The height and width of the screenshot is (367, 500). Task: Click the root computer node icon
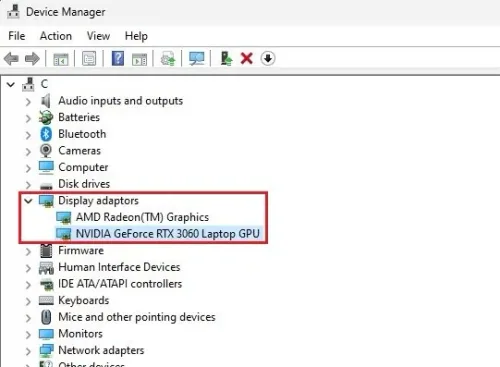28,84
